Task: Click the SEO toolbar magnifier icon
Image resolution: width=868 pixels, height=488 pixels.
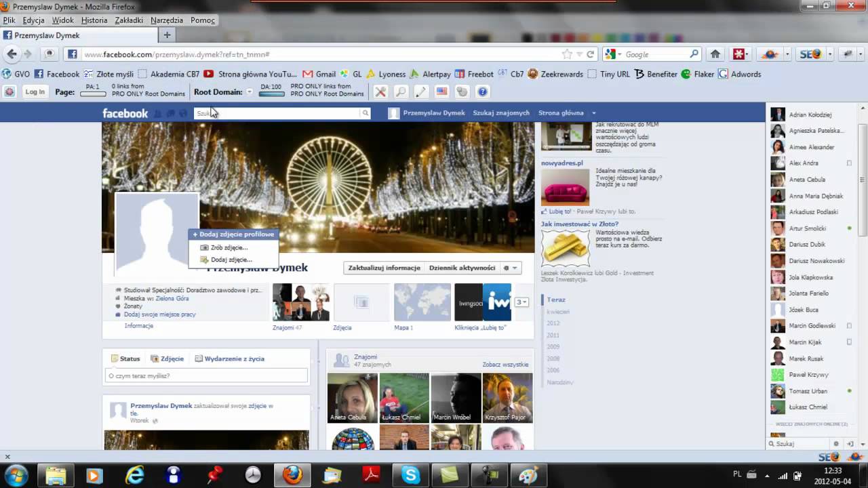Action: (x=401, y=91)
